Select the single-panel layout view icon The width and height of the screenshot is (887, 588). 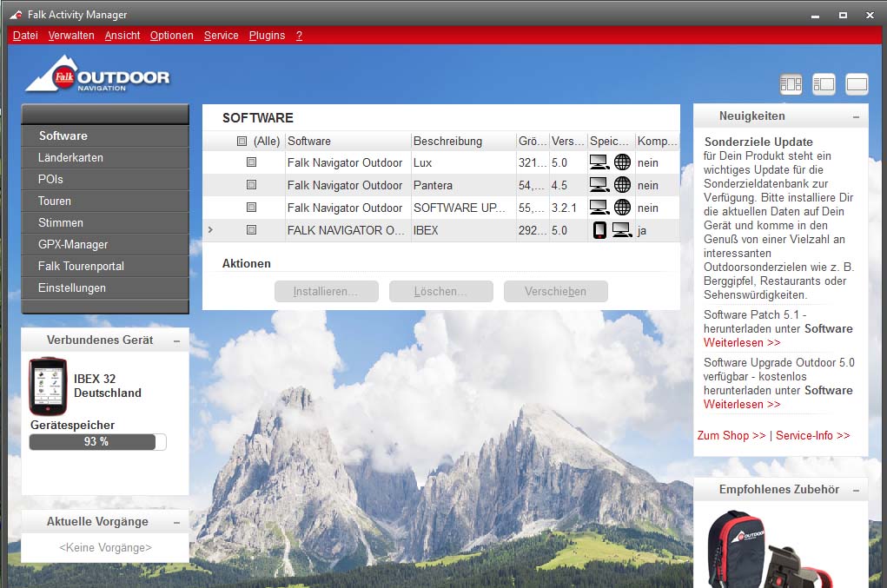click(857, 84)
